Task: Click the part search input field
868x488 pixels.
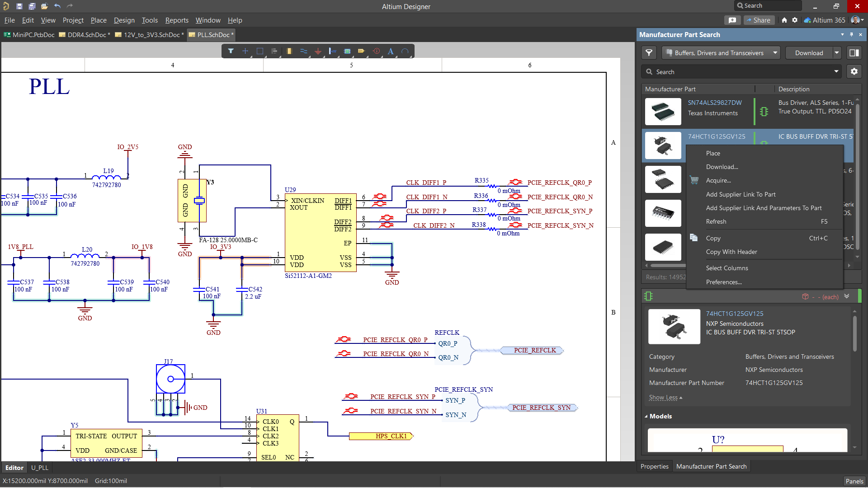Action: point(741,71)
